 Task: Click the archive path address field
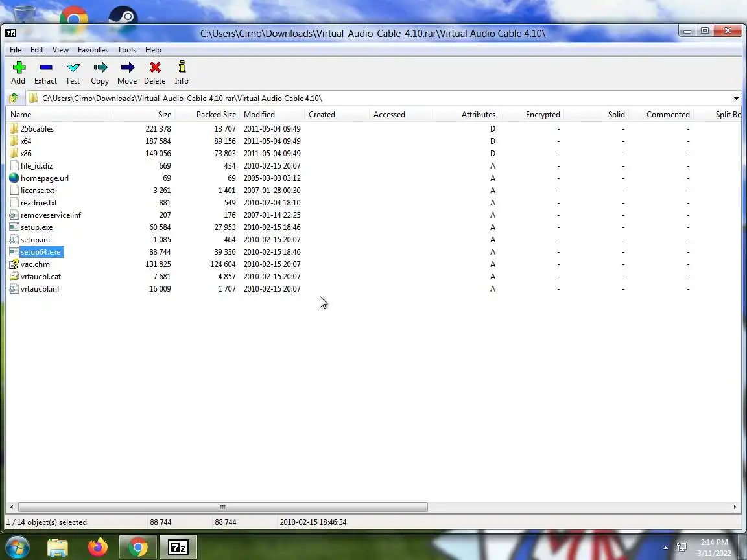point(379,99)
